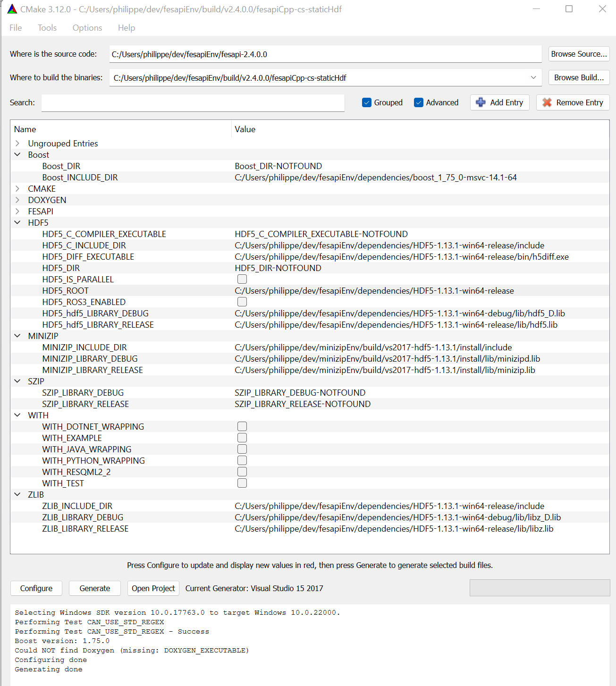This screenshot has height=686, width=616.
Task: Enable WITH_EXAMPLE checkbox
Action: [242, 438]
